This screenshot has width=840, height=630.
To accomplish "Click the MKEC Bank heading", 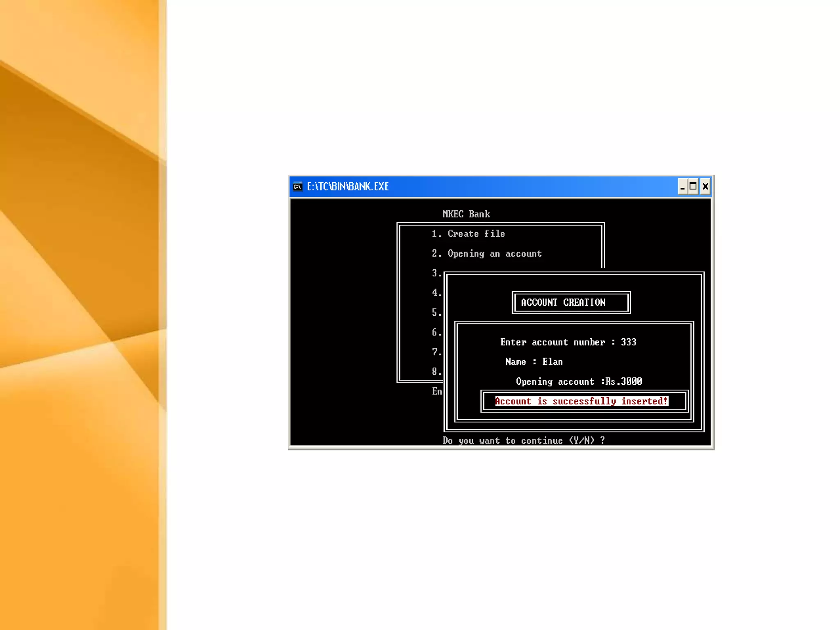I will pos(466,214).
